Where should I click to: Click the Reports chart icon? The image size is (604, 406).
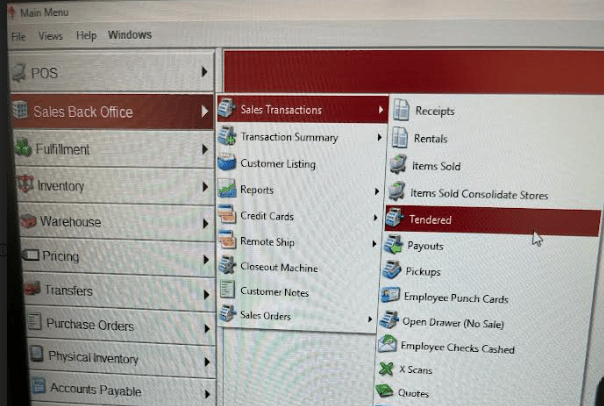click(227, 189)
